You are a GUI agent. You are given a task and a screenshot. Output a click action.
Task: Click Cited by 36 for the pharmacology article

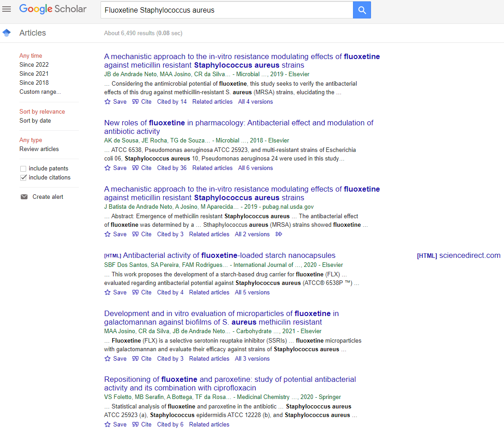172,168
